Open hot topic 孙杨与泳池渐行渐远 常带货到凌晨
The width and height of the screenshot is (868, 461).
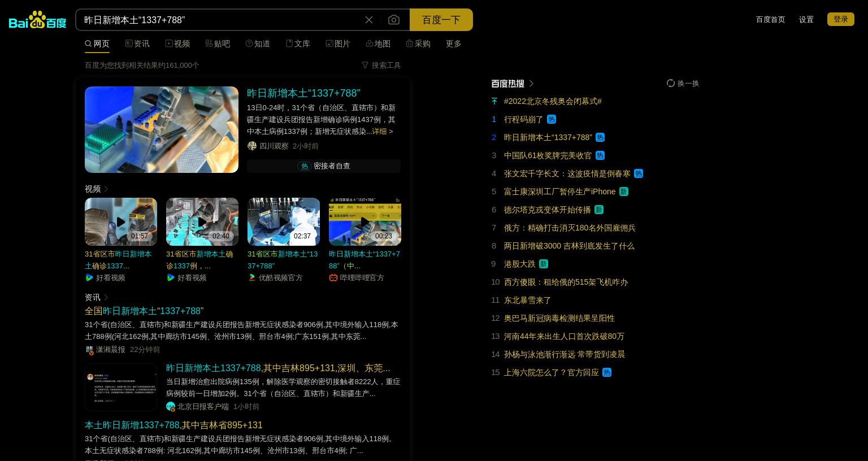click(x=565, y=354)
